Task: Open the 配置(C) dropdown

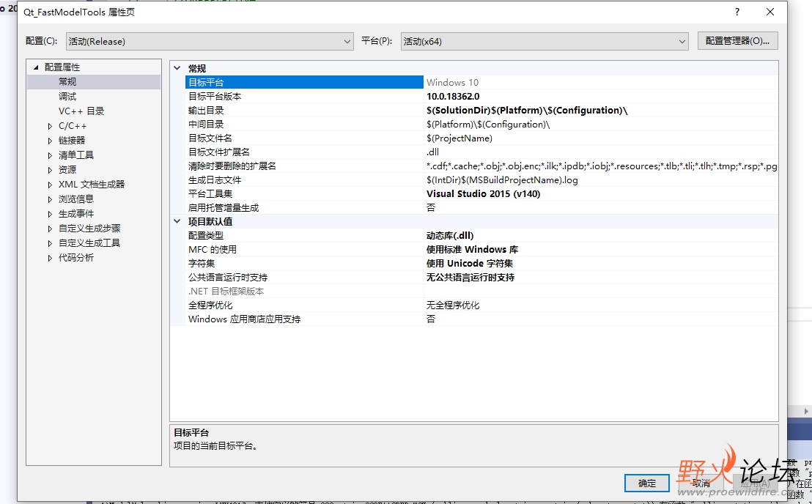Action: (210, 42)
